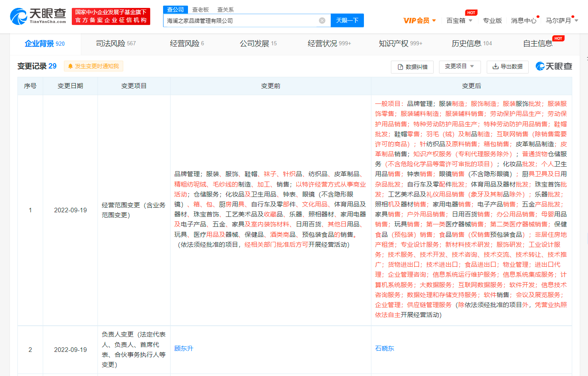
Task: Click the 数据纠错 document icon
Action: coord(400,67)
